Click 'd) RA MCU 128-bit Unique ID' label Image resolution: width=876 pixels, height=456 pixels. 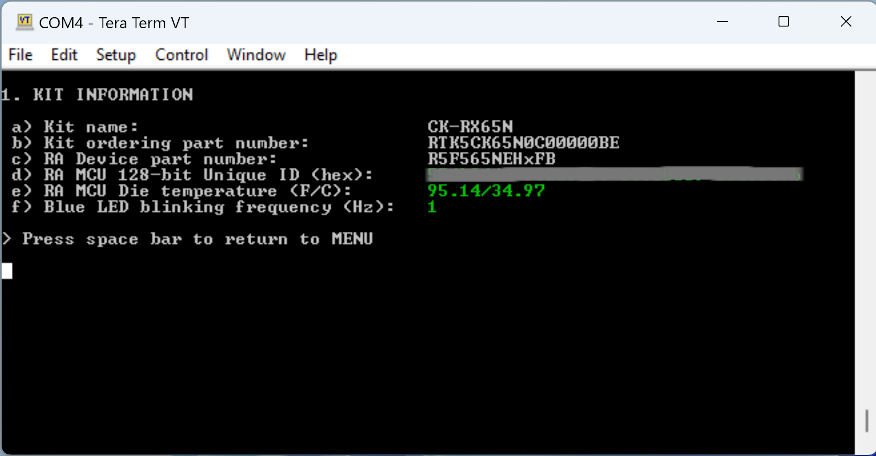pyautogui.click(x=192, y=175)
